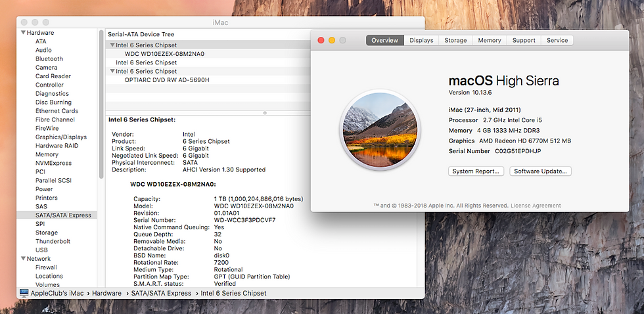This screenshot has height=314, width=644.
Task: Select Camera in the sidebar
Action: pos(46,67)
